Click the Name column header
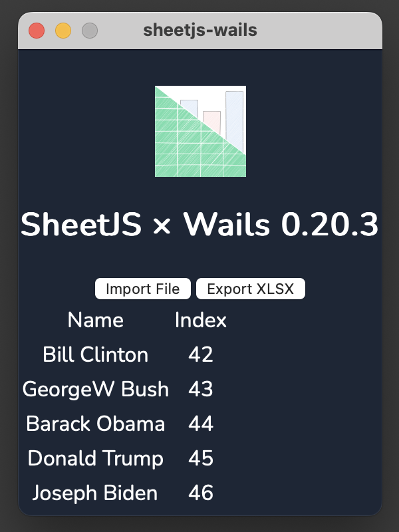Screen dimensions: 399x532 tap(95, 321)
